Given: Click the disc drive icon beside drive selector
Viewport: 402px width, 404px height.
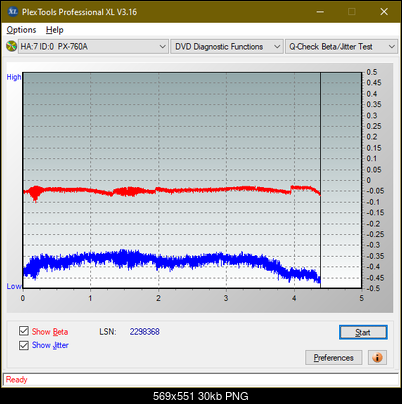Looking at the screenshot, I should coord(11,46).
